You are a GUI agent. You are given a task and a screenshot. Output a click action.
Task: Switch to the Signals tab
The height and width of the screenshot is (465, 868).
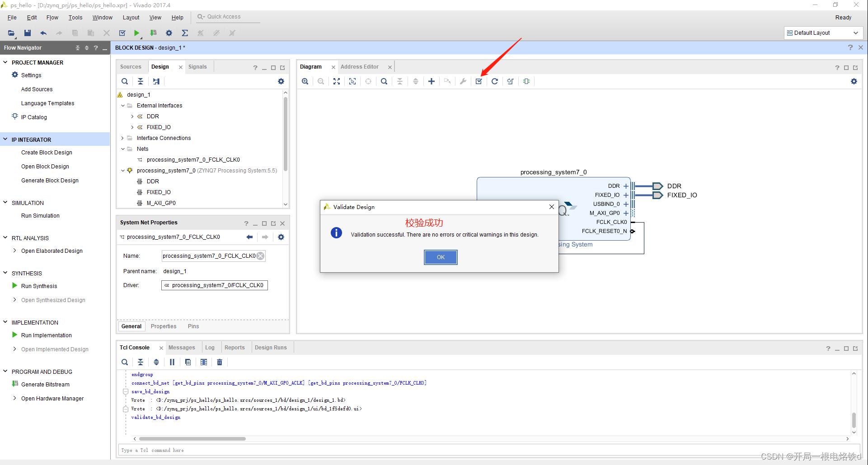point(197,67)
